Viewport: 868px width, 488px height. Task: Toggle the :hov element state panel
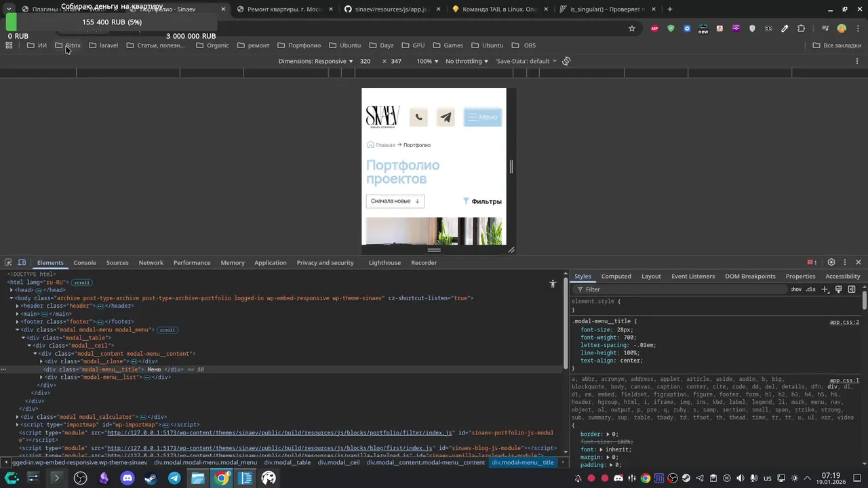[796, 289]
